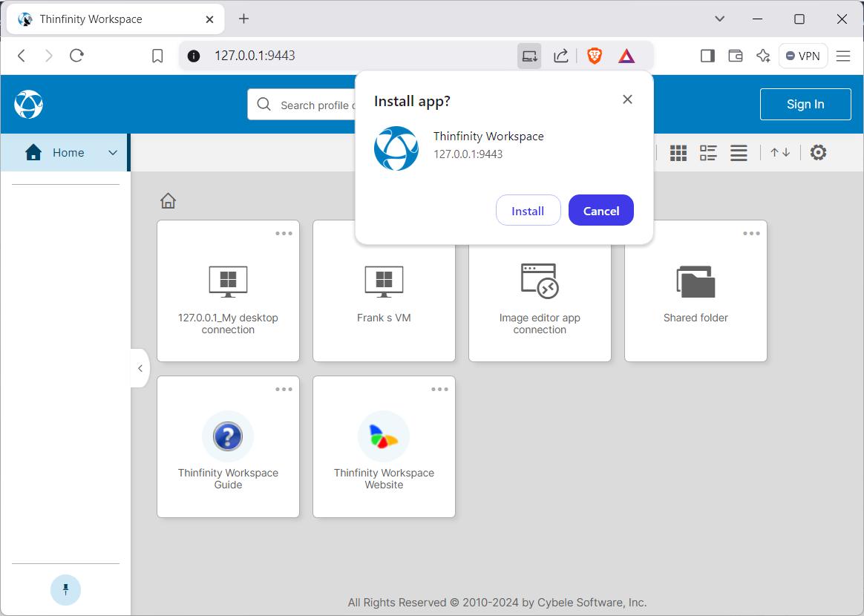Switch to detailed list view
The height and width of the screenshot is (616, 864).
click(708, 153)
